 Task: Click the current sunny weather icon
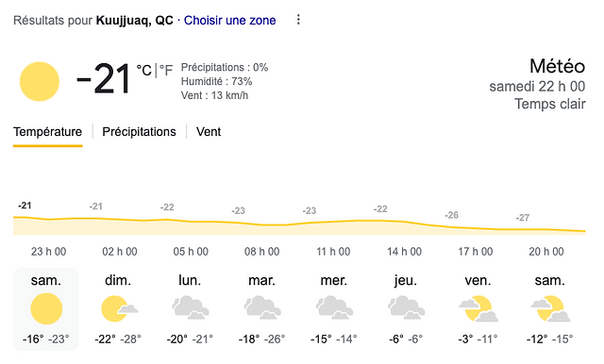click(40, 81)
